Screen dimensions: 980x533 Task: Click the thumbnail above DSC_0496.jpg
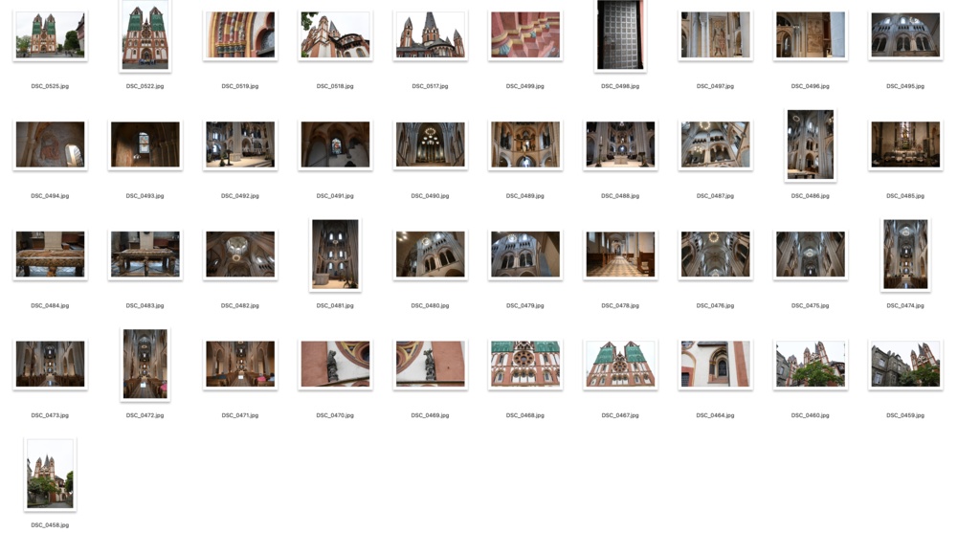pos(810,35)
